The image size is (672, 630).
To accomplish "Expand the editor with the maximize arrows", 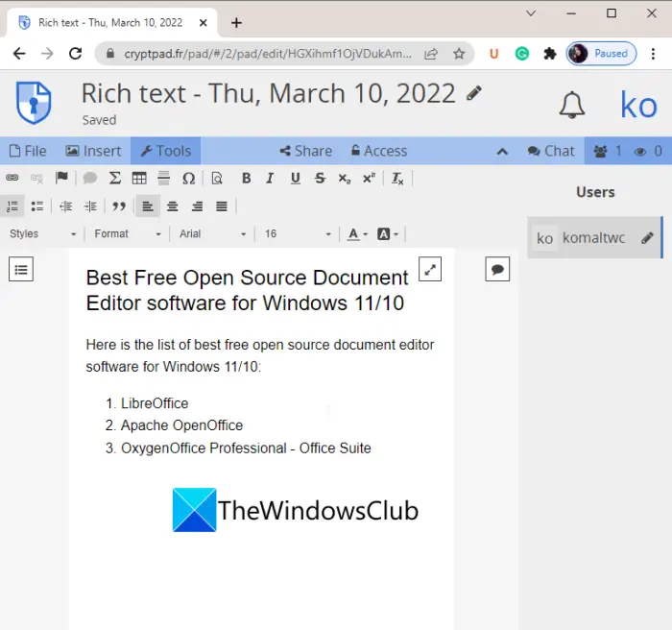I will tap(430, 269).
